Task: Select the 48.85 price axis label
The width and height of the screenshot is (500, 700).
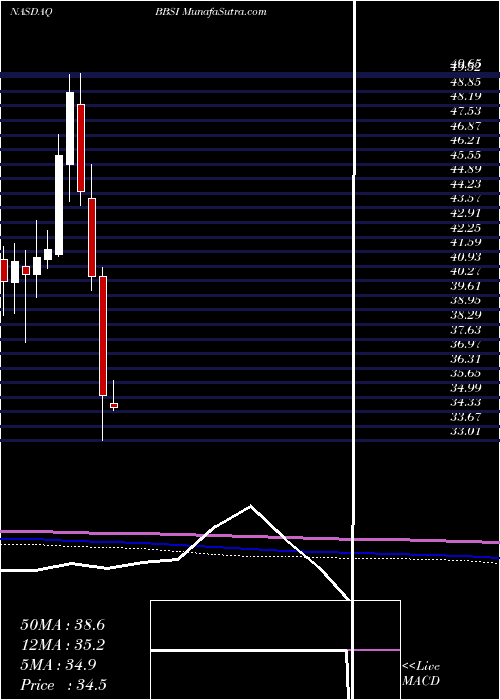Action: [465, 82]
